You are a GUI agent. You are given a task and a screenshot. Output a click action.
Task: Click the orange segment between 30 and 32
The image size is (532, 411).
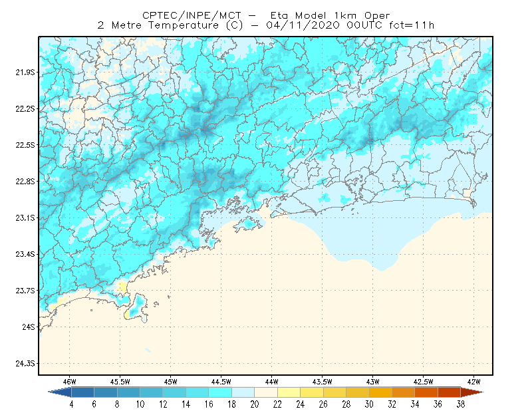tap(380, 392)
